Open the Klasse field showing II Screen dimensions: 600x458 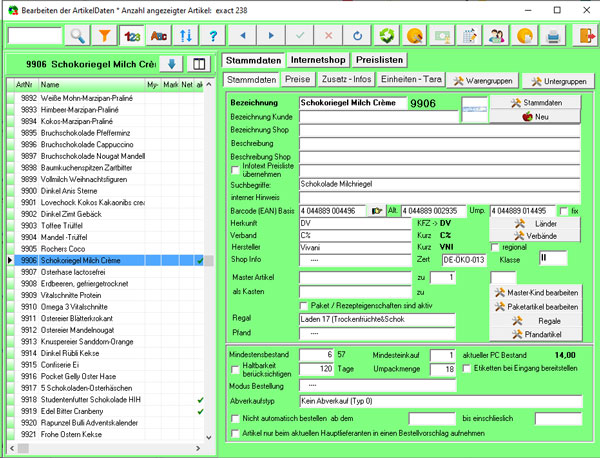(x=553, y=259)
